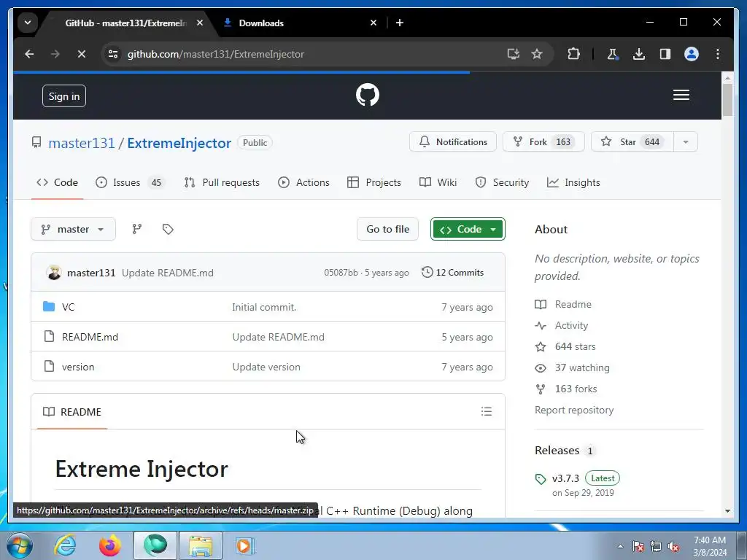Image resolution: width=747 pixels, height=560 pixels.
Task: View site information icon
Action: [x=113, y=54]
